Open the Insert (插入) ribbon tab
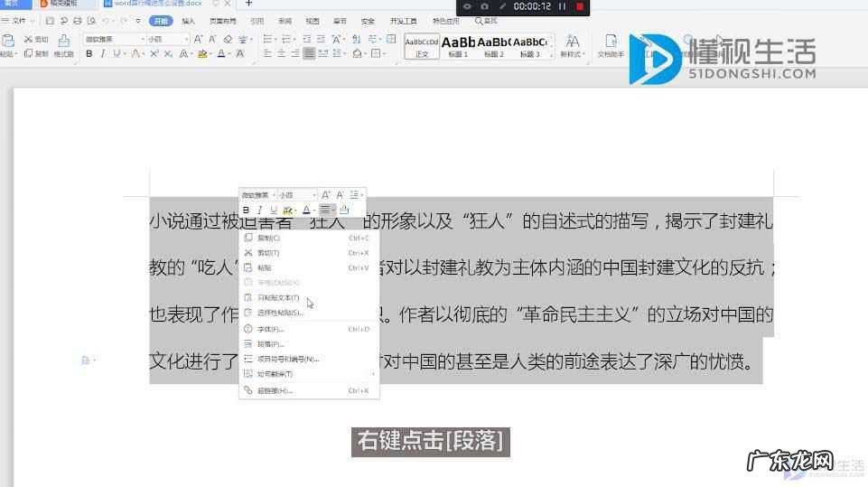 point(188,21)
